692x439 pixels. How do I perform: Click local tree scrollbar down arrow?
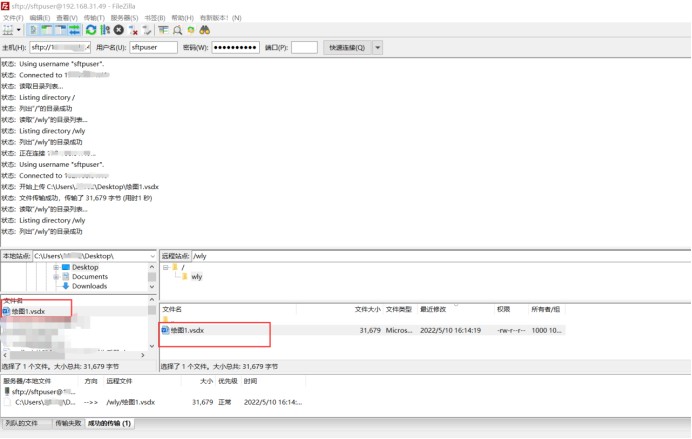pos(152,287)
